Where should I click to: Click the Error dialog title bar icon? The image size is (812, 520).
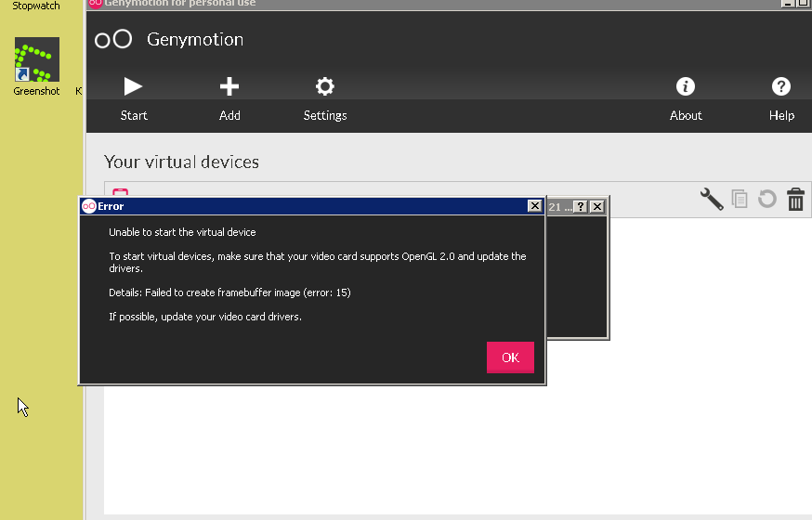tap(89, 206)
